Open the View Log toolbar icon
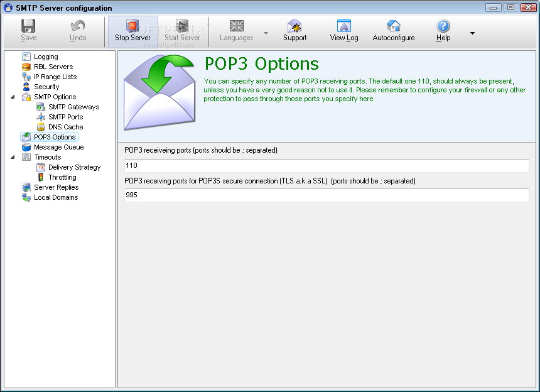This screenshot has width=540, height=392. tap(344, 26)
